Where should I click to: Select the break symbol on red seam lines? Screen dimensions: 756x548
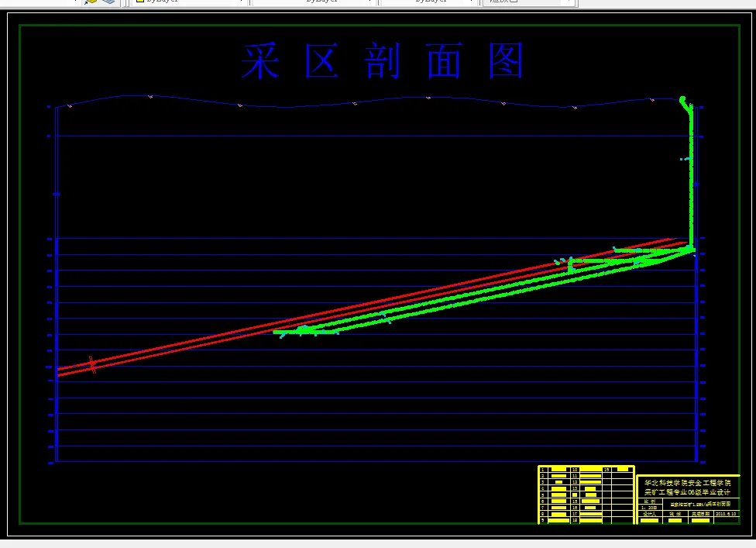pyautogui.click(x=92, y=364)
